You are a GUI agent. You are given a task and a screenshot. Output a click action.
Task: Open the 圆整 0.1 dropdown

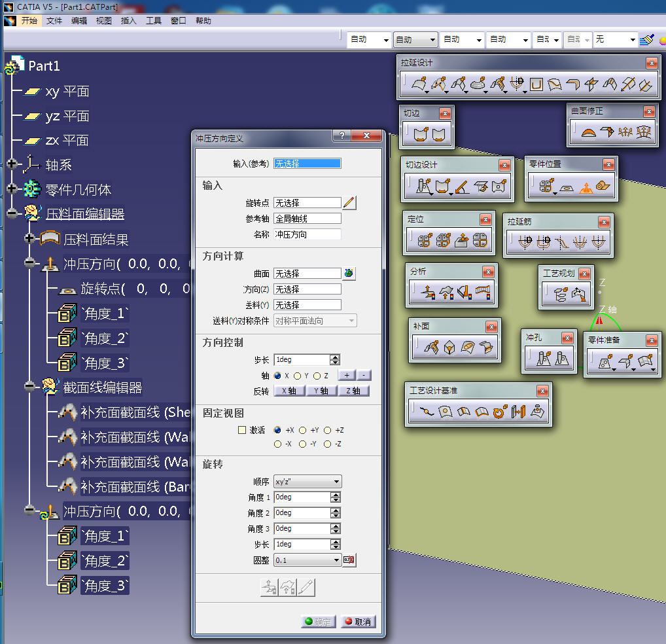(307, 560)
